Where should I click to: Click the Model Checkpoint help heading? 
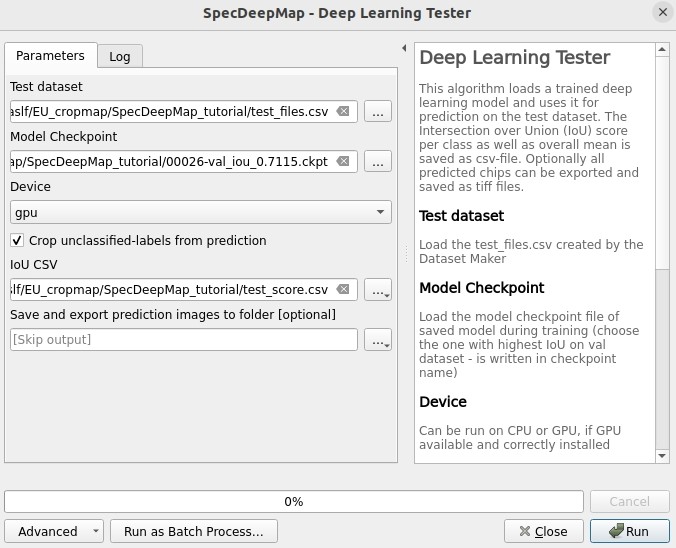click(482, 288)
